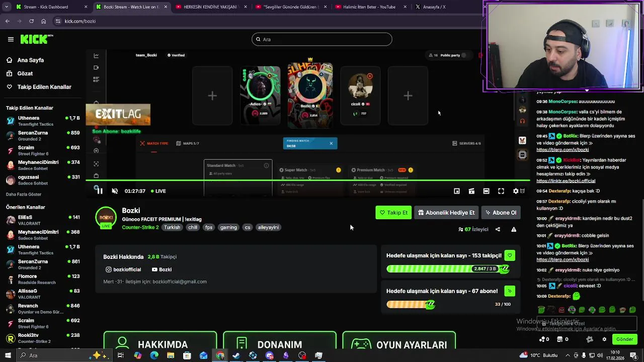Click the icon on subscriber goal
644x362 pixels.
pyautogui.click(x=510, y=291)
